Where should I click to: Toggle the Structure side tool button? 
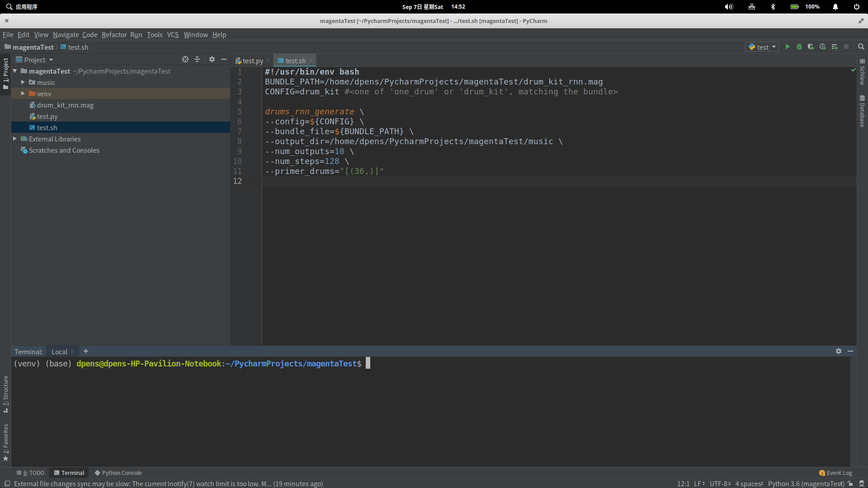click(5, 394)
